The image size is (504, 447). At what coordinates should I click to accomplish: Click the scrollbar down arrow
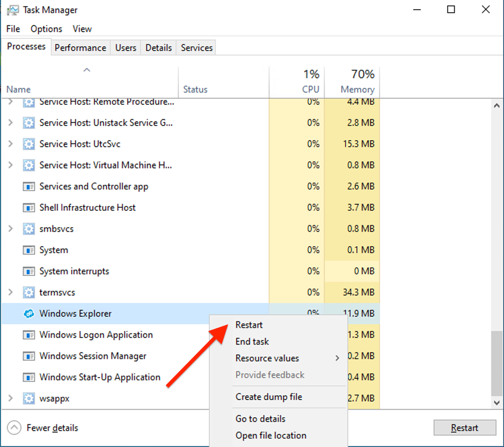pyautogui.click(x=496, y=403)
